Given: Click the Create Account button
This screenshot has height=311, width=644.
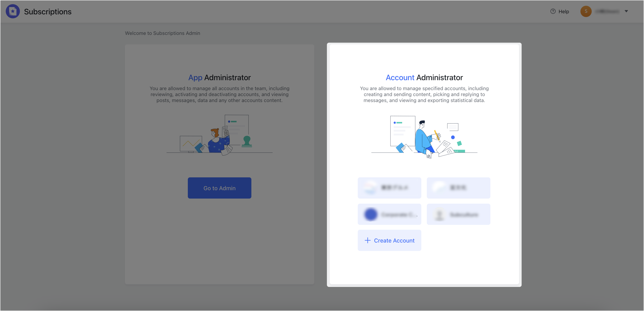Looking at the screenshot, I should (x=389, y=240).
